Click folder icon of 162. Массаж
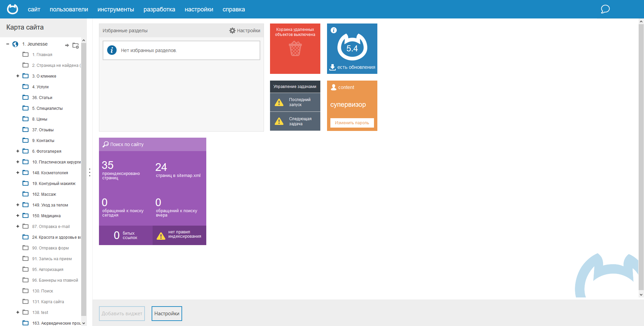Viewport: 644px width, 326px height. (x=25, y=194)
